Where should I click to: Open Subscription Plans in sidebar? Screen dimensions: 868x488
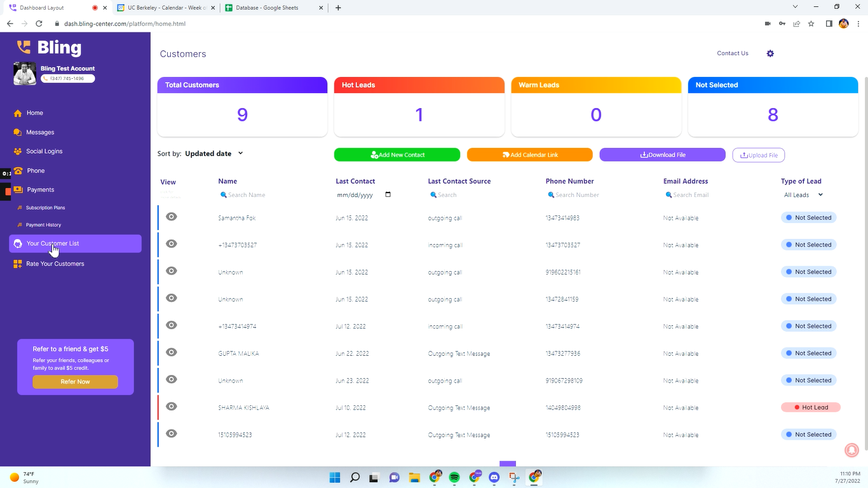click(45, 208)
